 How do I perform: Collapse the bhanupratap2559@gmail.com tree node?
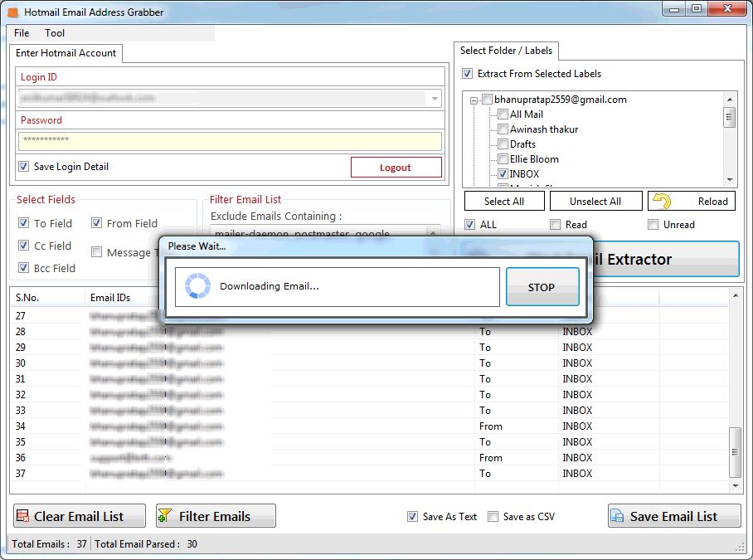coord(474,100)
